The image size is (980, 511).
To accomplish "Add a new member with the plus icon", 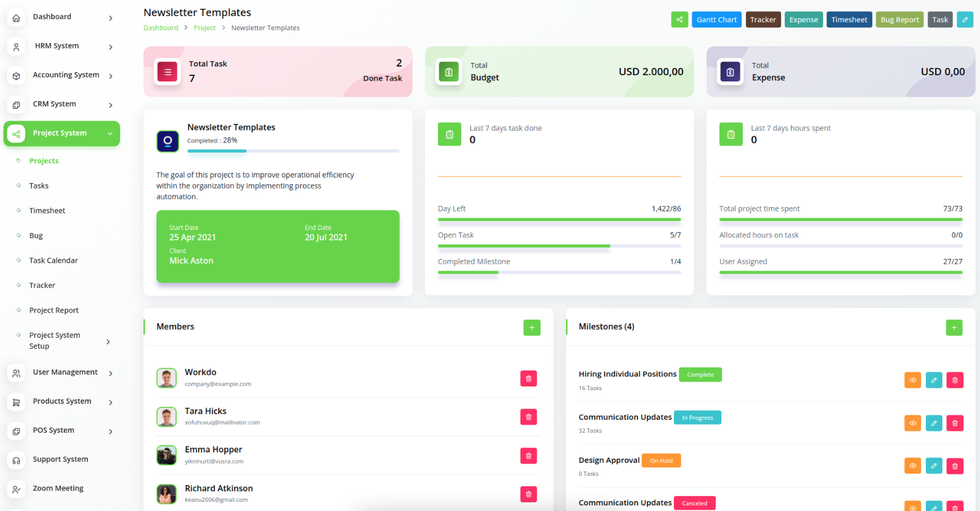I will tap(532, 327).
